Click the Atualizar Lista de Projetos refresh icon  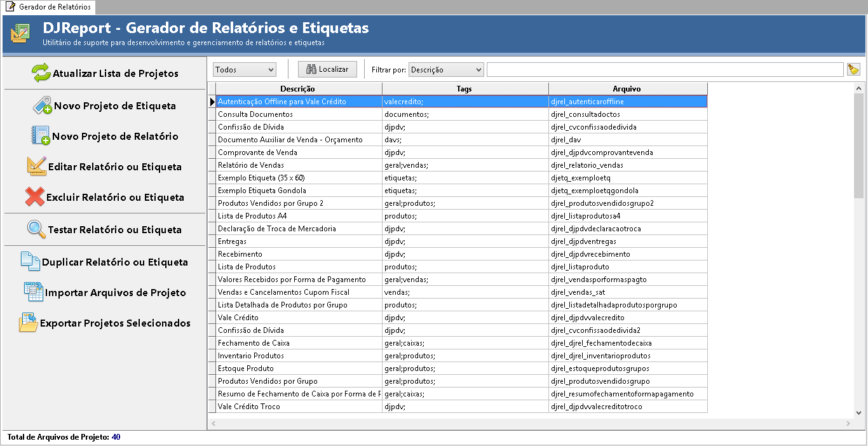pos(41,73)
